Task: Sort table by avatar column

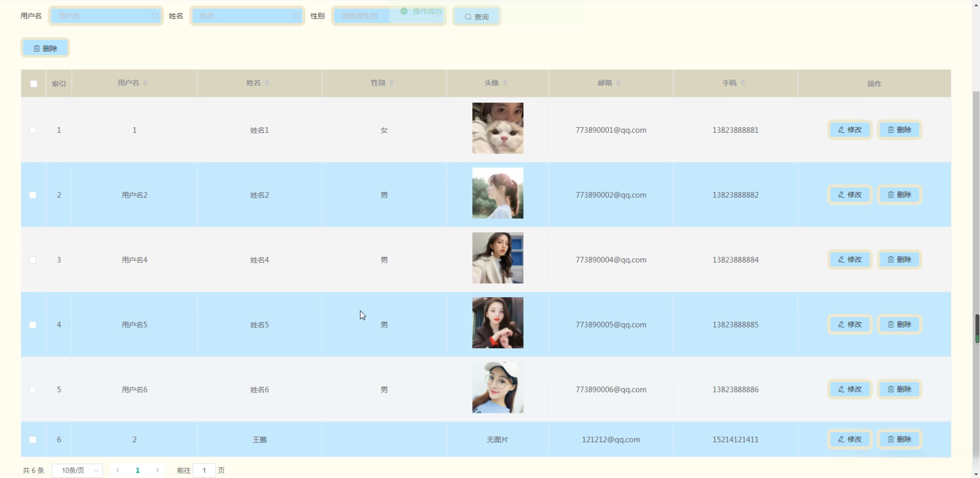Action: point(505,83)
